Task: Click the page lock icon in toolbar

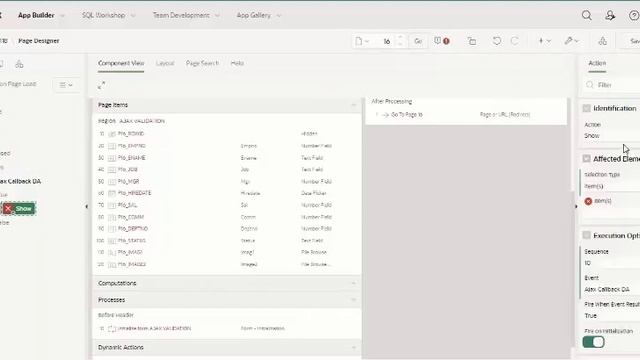Action: click(x=472, y=41)
